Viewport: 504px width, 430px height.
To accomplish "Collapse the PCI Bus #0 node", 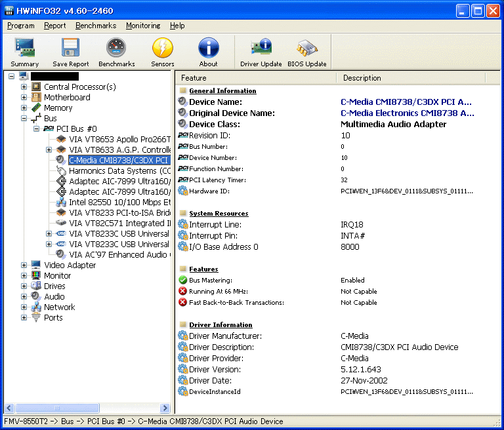I will [37, 129].
